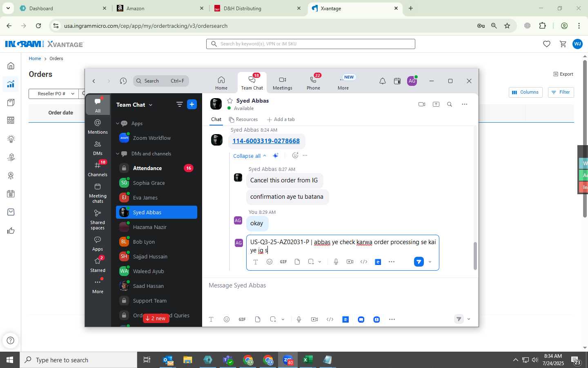Image resolution: width=588 pixels, height=368 pixels.
Task: Go back using Zoom back arrow
Action: (x=94, y=81)
